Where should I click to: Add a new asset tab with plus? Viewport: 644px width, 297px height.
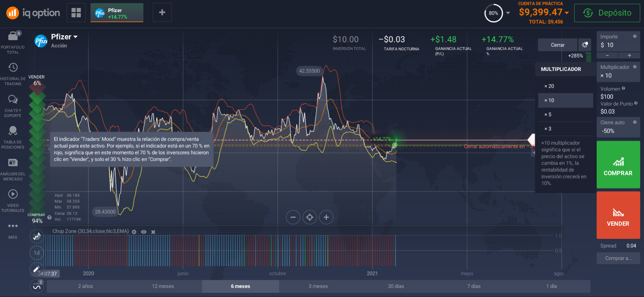(162, 12)
